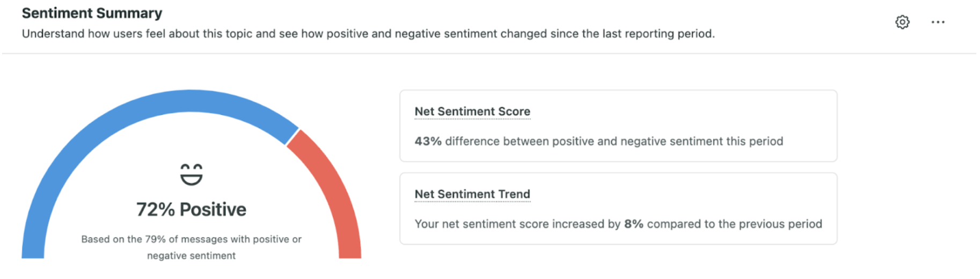This screenshot has height=279, width=980.
Task: Click the "72% Positive" gauge label
Action: click(191, 209)
